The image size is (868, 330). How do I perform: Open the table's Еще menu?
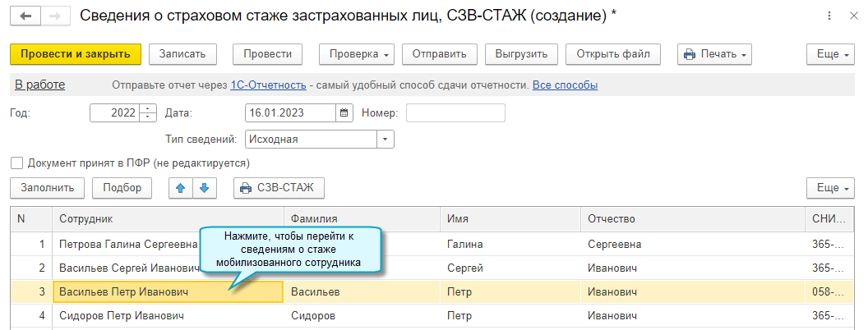(x=833, y=188)
